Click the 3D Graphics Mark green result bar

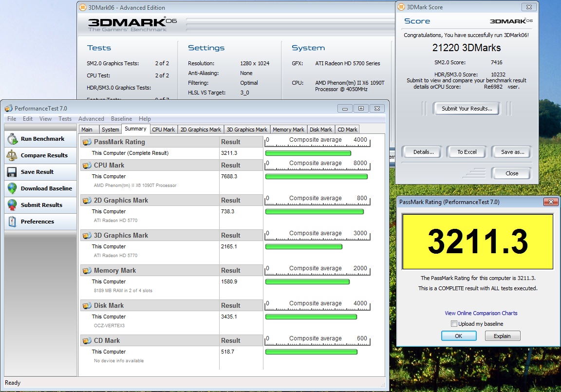(x=304, y=246)
